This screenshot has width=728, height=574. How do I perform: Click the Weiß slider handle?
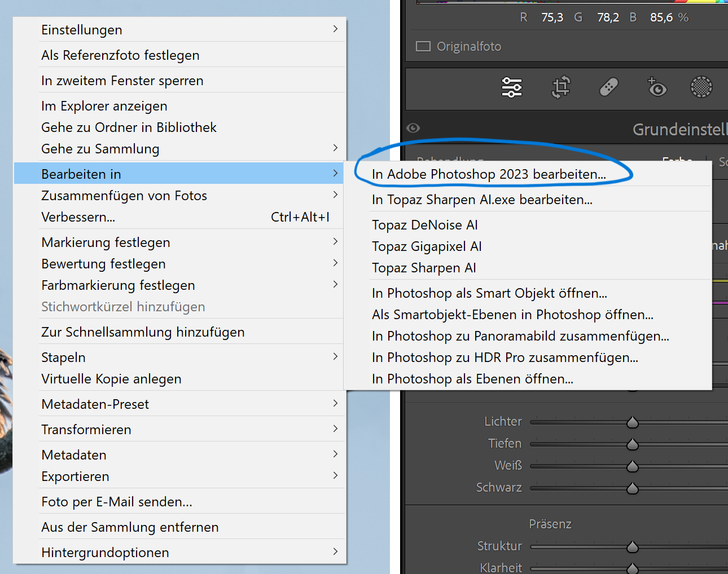(x=633, y=466)
